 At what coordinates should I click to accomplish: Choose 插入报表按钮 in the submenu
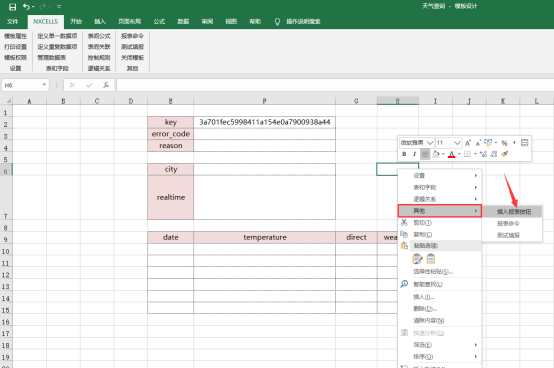[512, 212]
